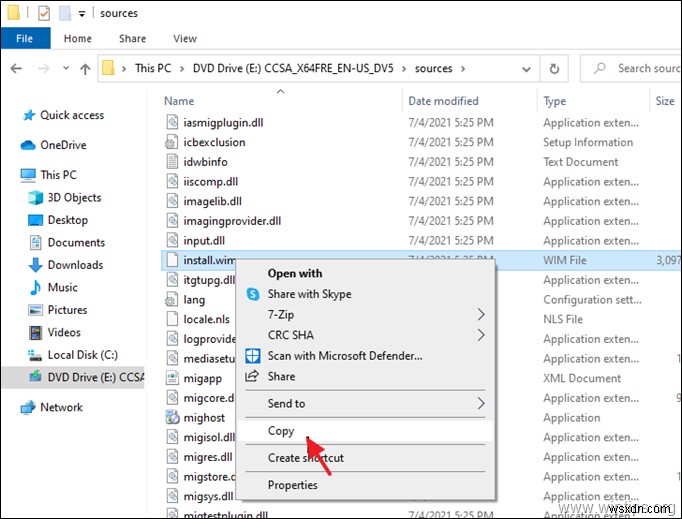Select the input.dll file icon
This screenshot has height=519, width=682.
pyautogui.click(x=172, y=240)
